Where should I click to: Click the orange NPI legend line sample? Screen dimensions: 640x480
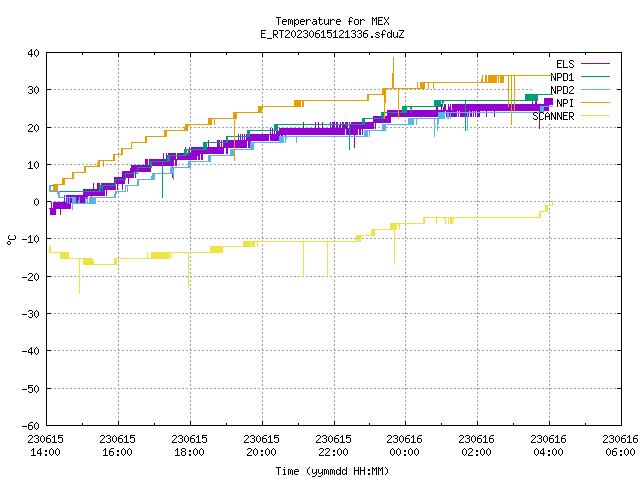tap(595, 102)
